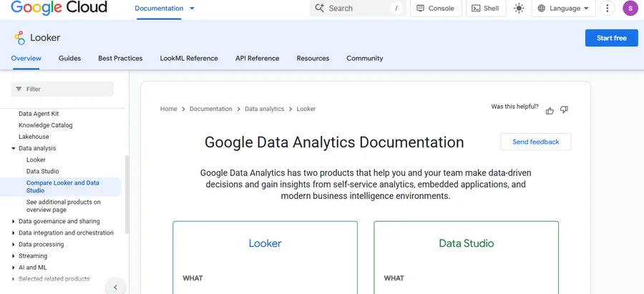Open See additional products on overview page

click(63, 206)
